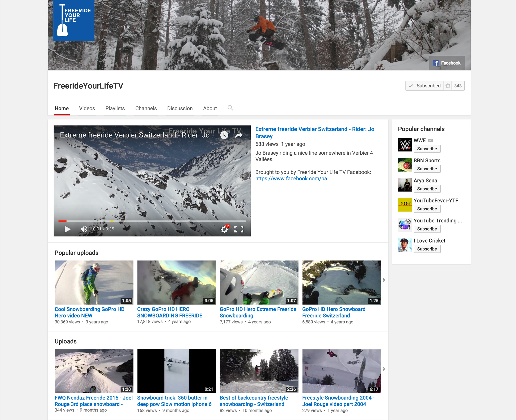516x420 pixels.
Task: Subscribe to BBN Sports channel
Action: [x=427, y=169]
